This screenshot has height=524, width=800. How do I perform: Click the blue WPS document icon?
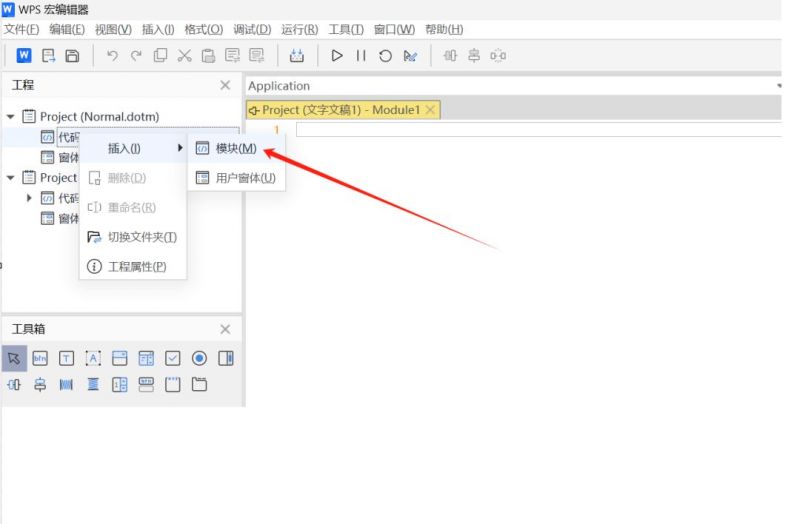(x=24, y=55)
